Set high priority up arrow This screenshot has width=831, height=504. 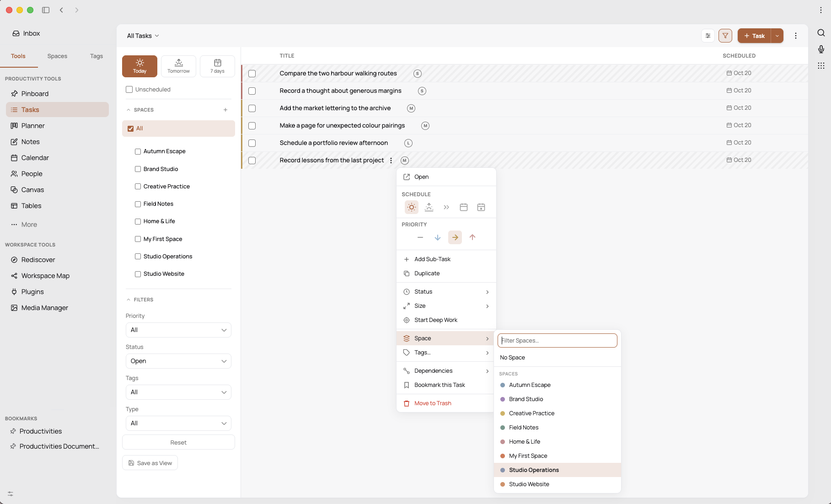[472, 237]
